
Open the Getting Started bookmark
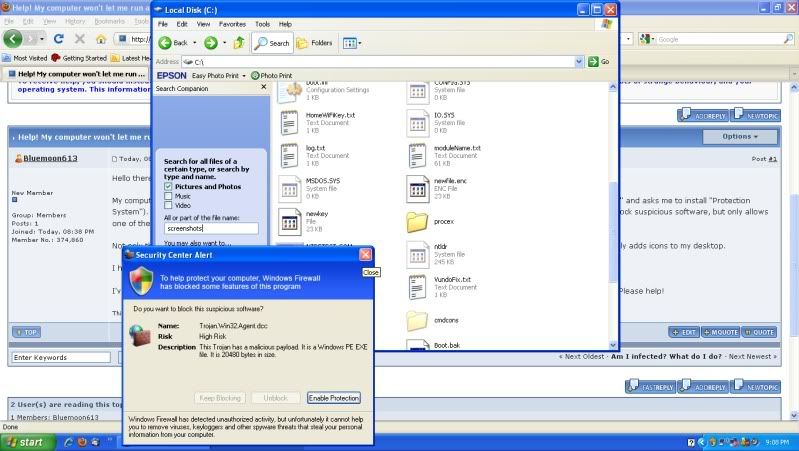click(79, 58)
